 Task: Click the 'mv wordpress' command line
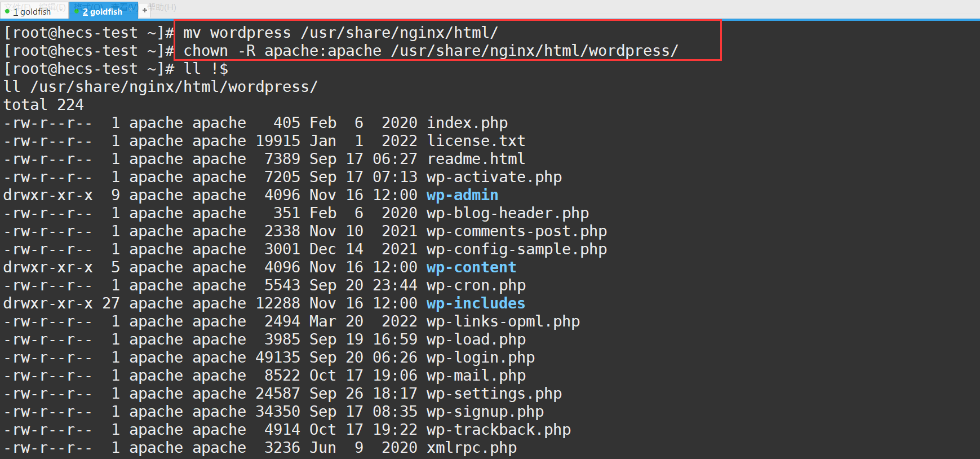point(340,33)
